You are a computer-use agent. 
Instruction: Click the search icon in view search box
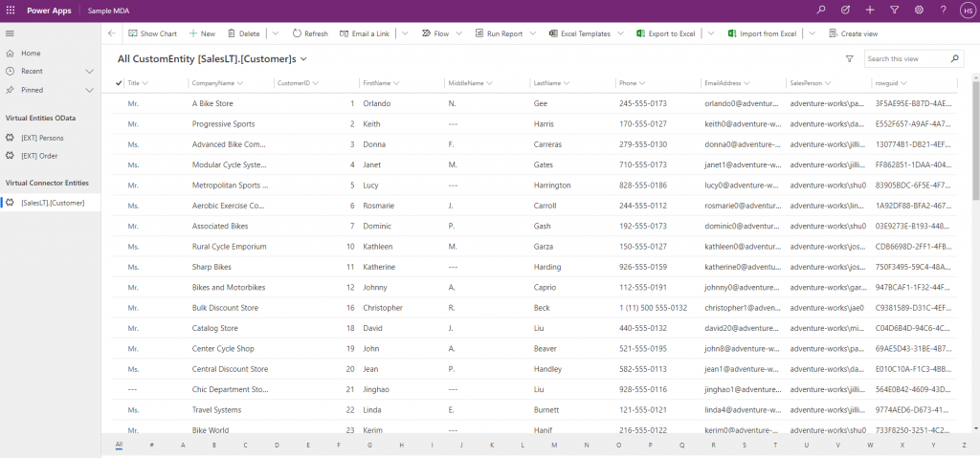click(x=954, y=58)
